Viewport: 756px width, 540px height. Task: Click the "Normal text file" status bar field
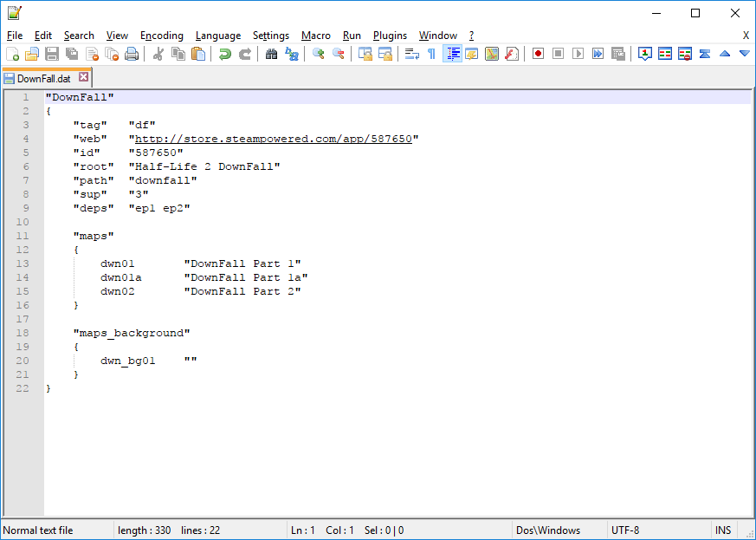pos(37,530)
